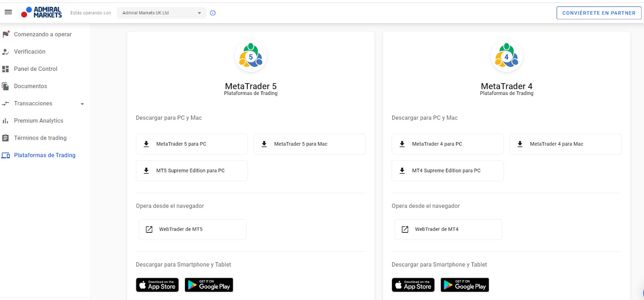This screenshot has height=300, width=644.
Task: Download MetaTrader 4 para Mac
Action: (565, 144)
